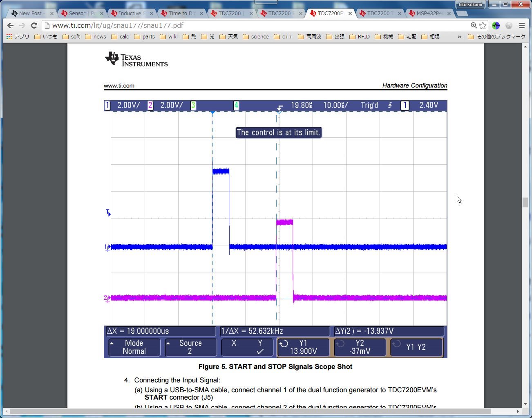Image resolution: width=532 pixels, height=418 pixels.
Task: Open the アプリ apps shortcut
Action: point(18,36)
